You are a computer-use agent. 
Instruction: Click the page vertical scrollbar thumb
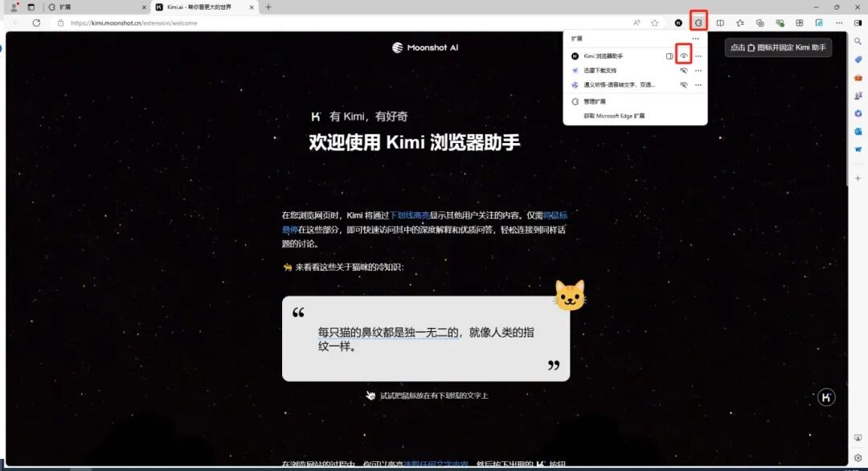coord(848,109)
